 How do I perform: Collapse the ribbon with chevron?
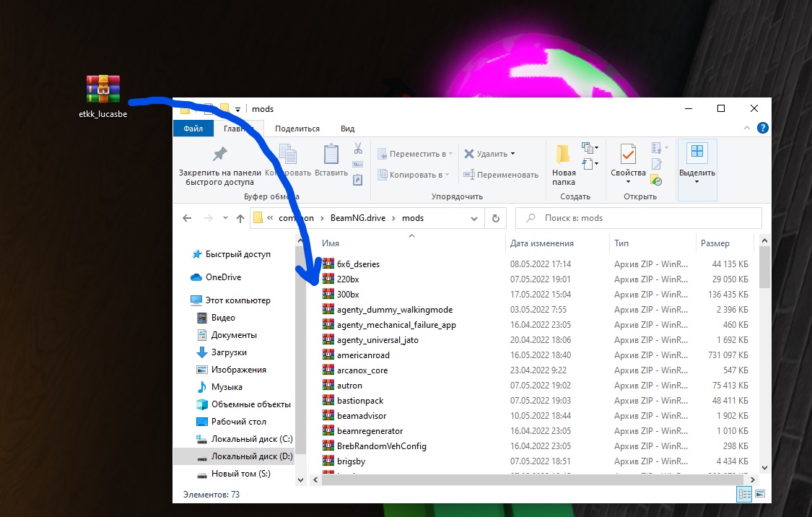point(747,128)
